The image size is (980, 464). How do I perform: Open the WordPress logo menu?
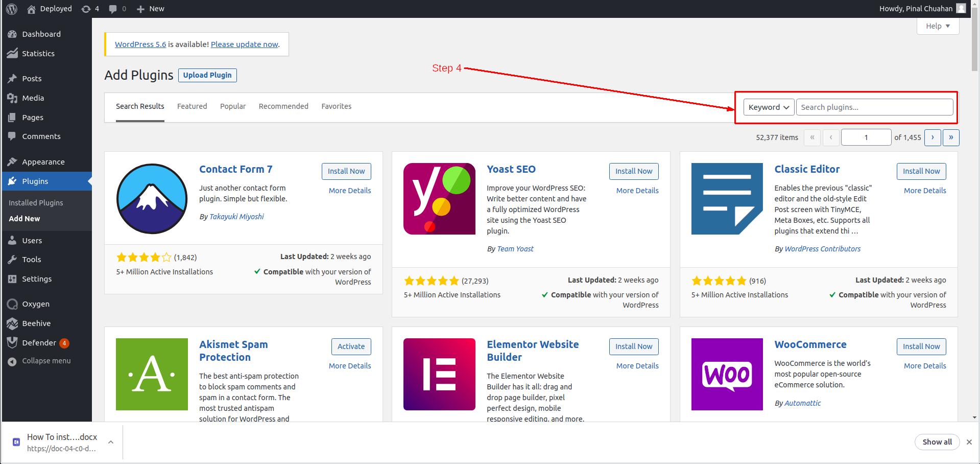coord(12,9)
